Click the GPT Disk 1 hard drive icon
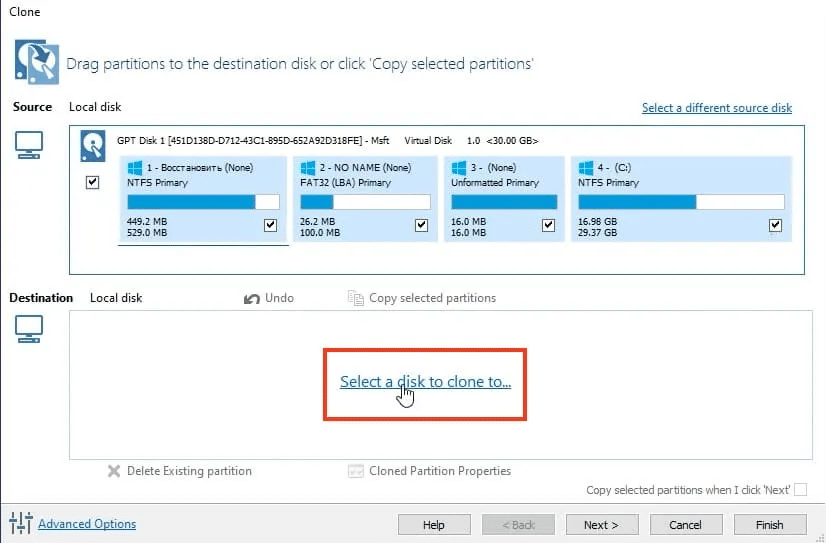This screenshot has height=543, width=826. [94, 147]
